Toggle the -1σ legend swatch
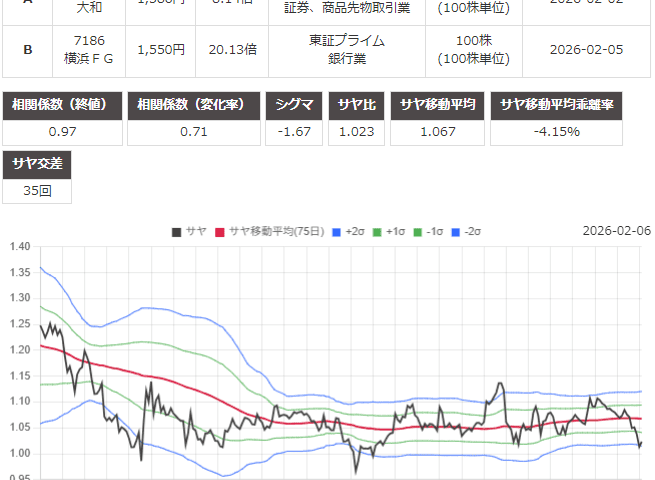This screenshot has height=480, width=655. click(x=417, y=232)
